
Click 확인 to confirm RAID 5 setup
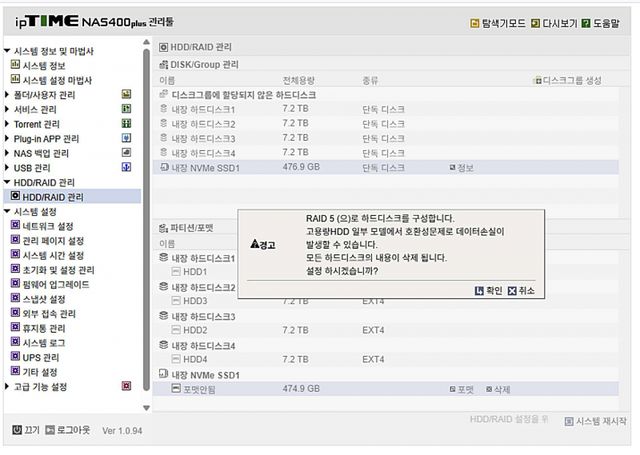point(488,291)
